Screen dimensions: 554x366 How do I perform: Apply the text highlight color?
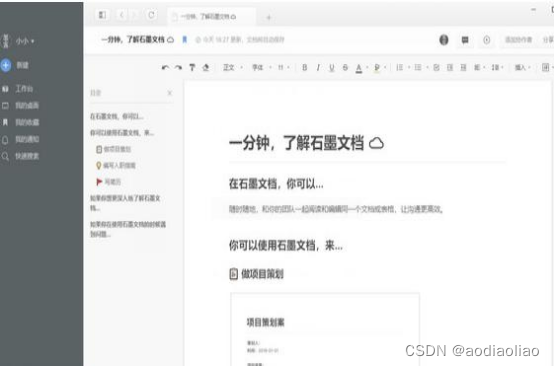pos(377,68)
